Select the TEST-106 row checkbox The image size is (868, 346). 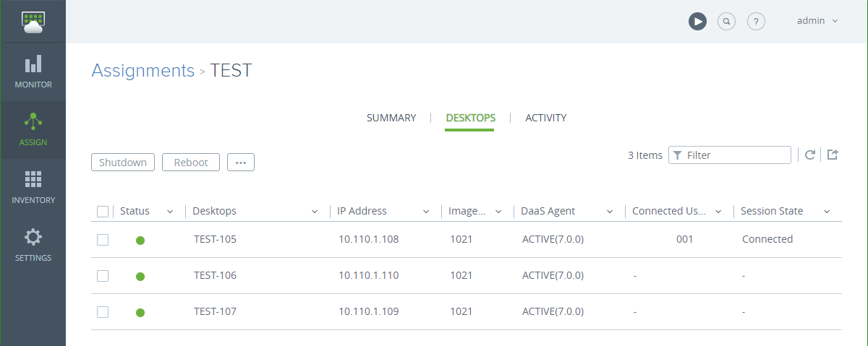pyautogui.click(x=103, y=276)
